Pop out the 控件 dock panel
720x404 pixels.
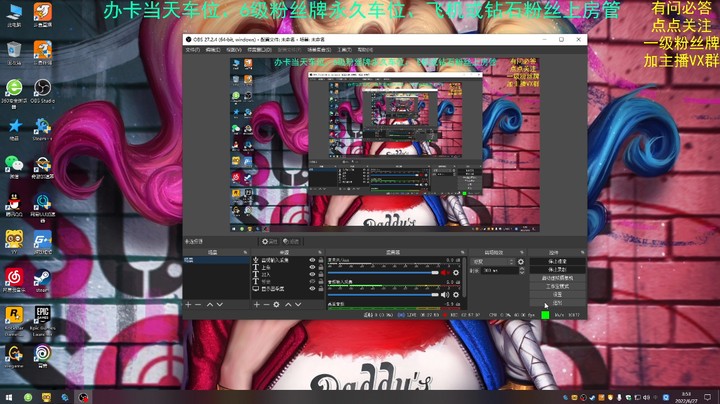coord(582,252)
